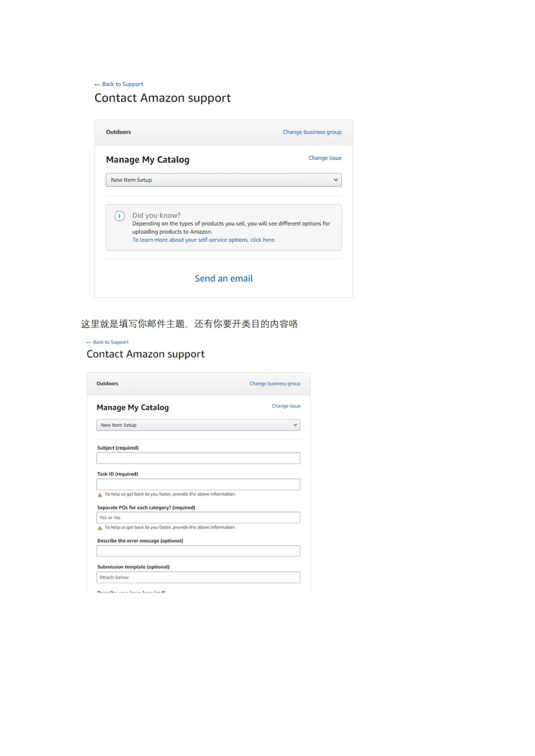Click upper Manage My Catalog heading
535x756 pixels.
point(147,160)
